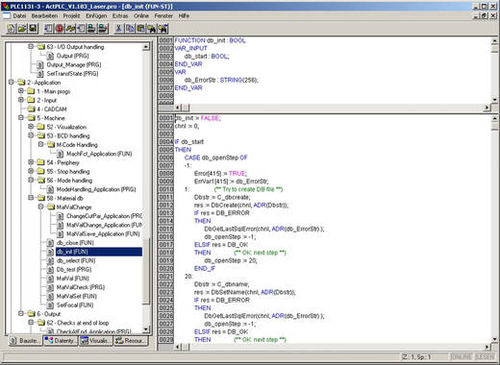Viewport: 500px width, 365px height.
Task: Click the Logout toolbar icon
Action: [x=103, y=29]
